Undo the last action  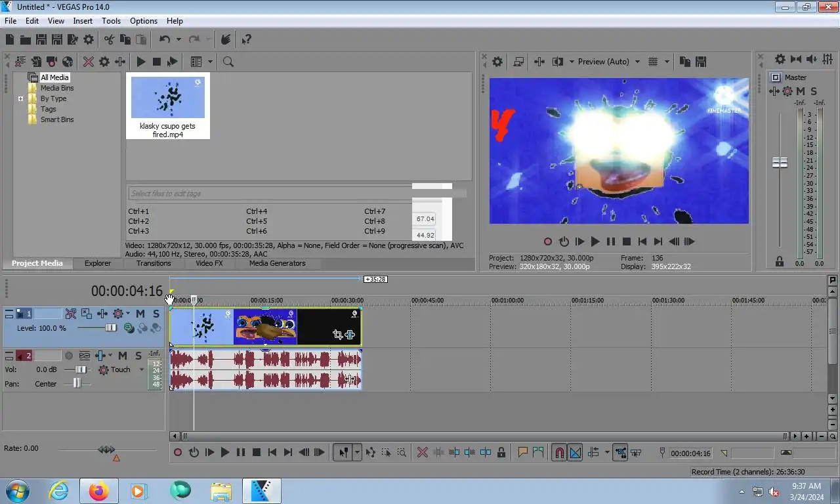point(165,40)
